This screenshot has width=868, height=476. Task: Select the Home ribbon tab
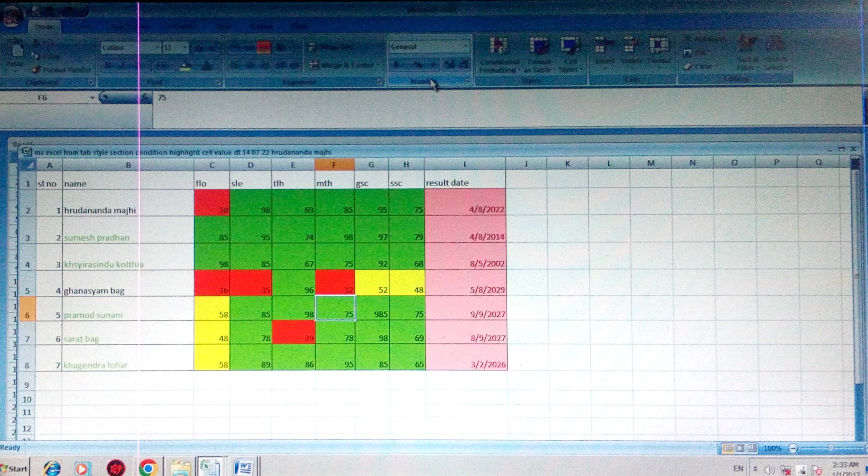click(44, 26)
